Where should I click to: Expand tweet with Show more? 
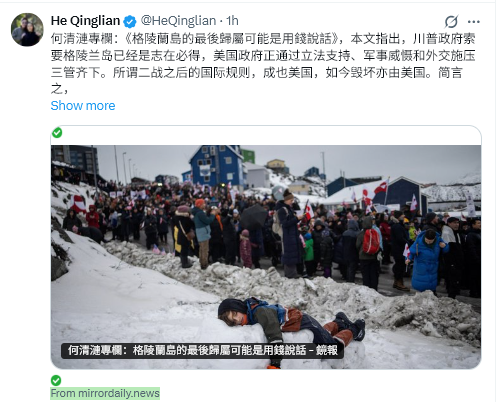83,106
